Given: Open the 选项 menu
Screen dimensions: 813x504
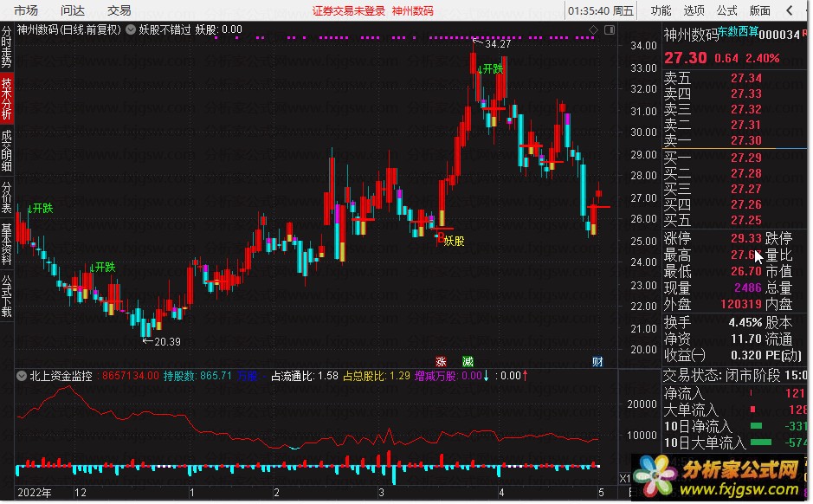Looking at the screenshot, I should tap(694, 10).
